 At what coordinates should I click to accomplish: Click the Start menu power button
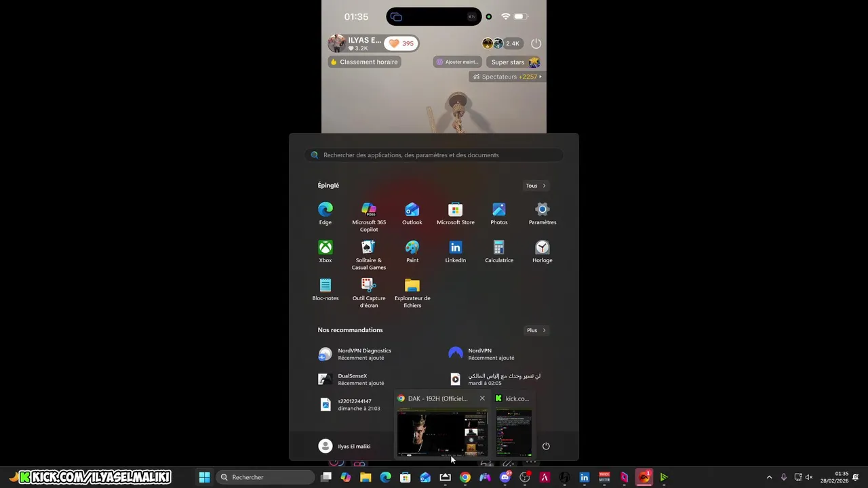[546, 446]
